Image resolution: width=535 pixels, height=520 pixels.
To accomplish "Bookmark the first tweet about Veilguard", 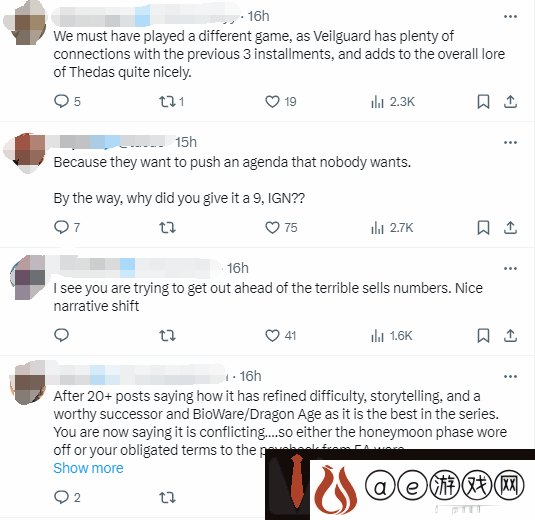I will point(483,101).
